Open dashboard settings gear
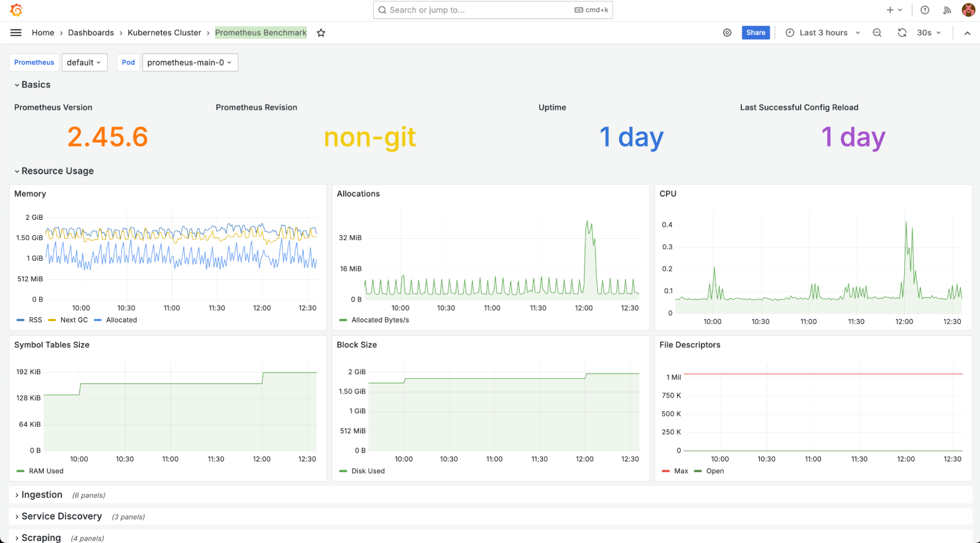 click(727, 33)
